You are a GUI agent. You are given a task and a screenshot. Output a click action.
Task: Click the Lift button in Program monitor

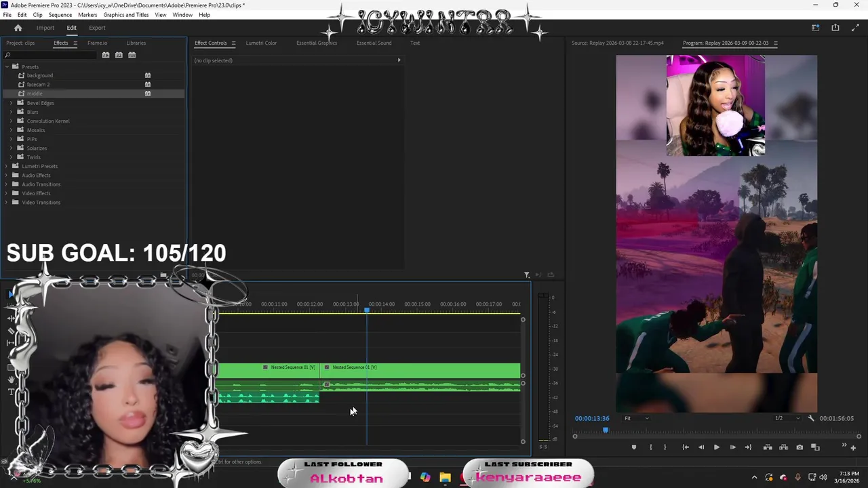(x=768, y=447)
